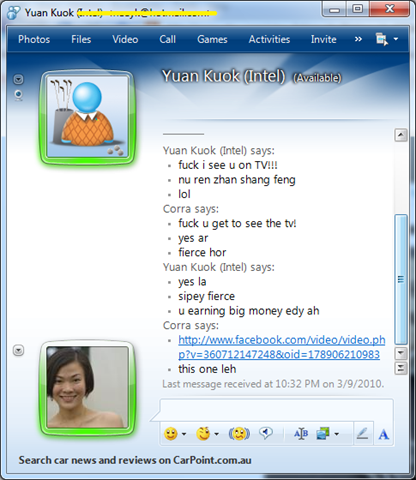Select the smiley emoticon button
Screen dimensions: 416x480
[171, 434]
